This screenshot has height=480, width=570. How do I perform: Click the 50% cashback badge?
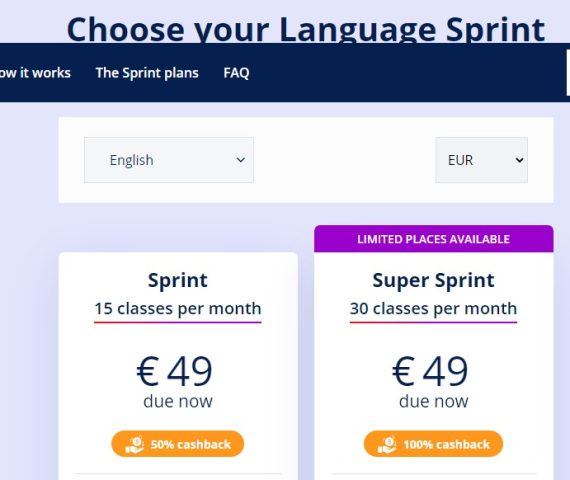pos(177,444)
